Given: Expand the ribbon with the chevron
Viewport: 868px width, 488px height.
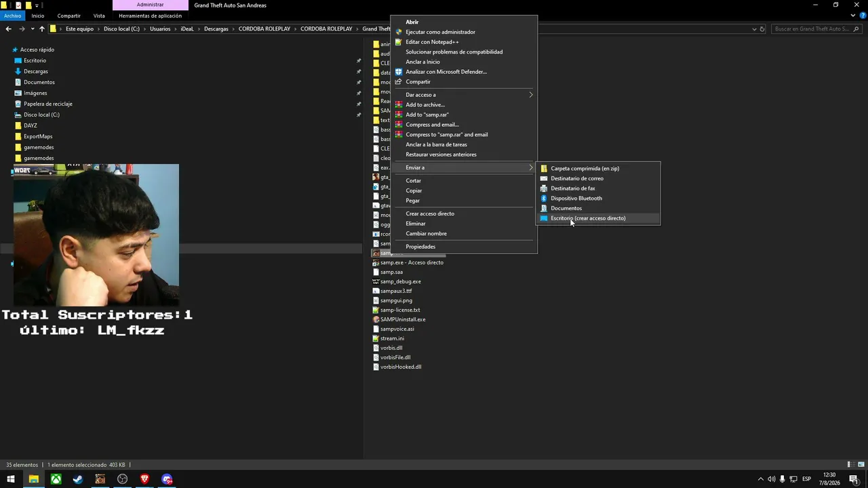Looking at the screenshot, I should (853, 16).
